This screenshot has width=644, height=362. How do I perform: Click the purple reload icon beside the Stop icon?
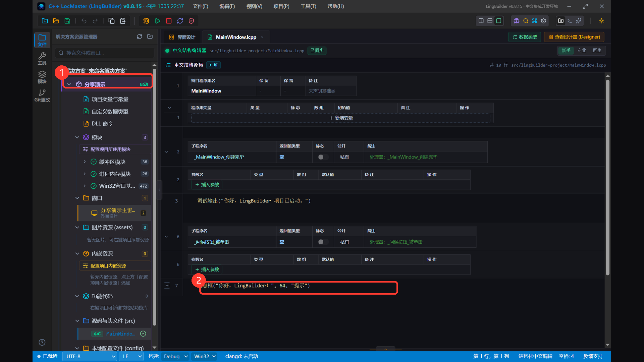coord(180,21)
